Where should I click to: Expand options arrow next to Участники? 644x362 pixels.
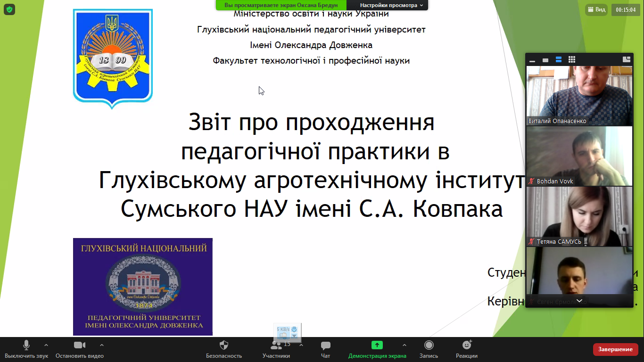tap(301, 345)
